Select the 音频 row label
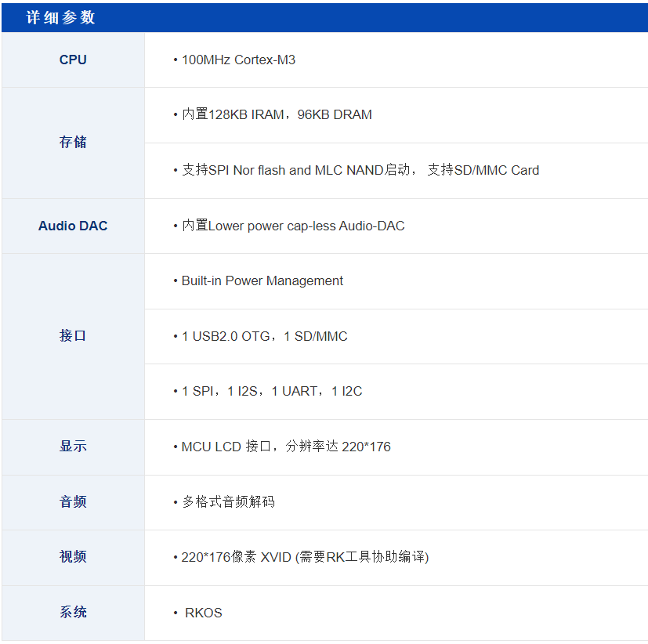This screenshot has height=644, width=648. [x=73, y=501]
